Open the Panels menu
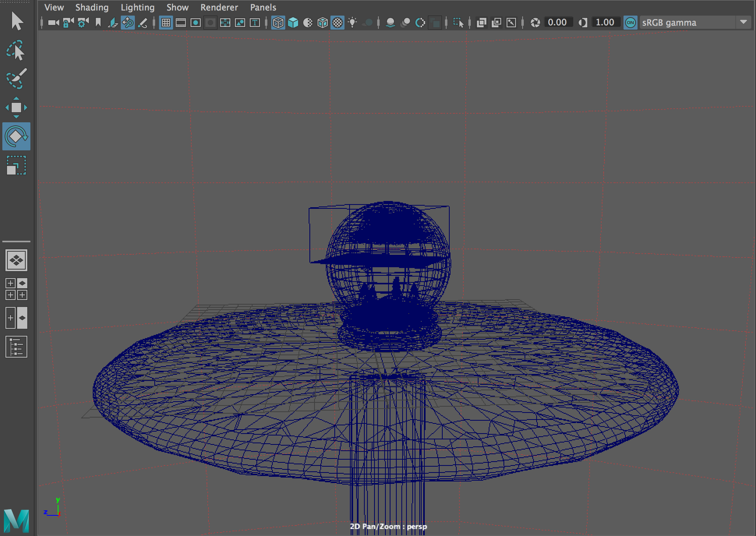Screen dimensions: 756x536 (263, 7)
